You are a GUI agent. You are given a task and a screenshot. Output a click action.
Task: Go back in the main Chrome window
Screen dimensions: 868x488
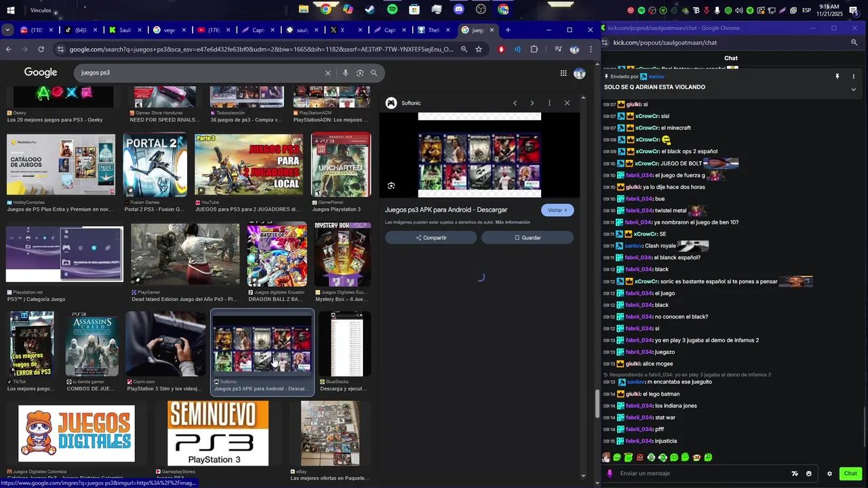(x=8, y=49)
